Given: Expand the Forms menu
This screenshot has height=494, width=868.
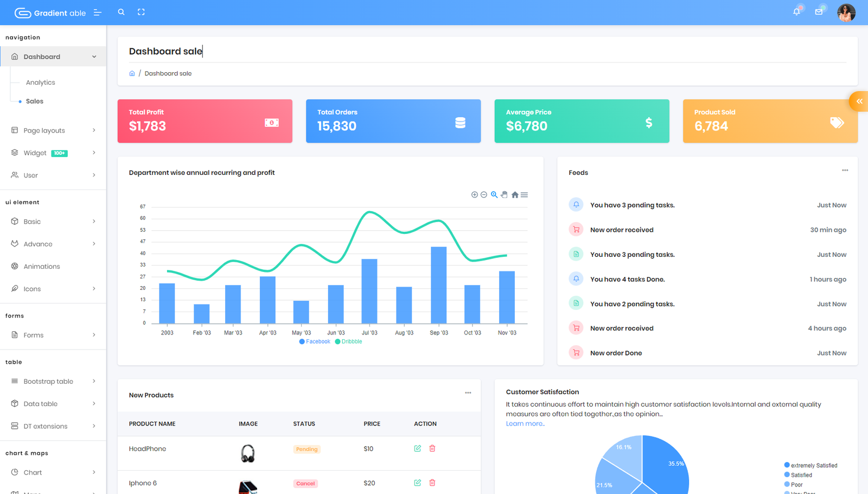Looking at the screenshot, I should pos(53,335).
